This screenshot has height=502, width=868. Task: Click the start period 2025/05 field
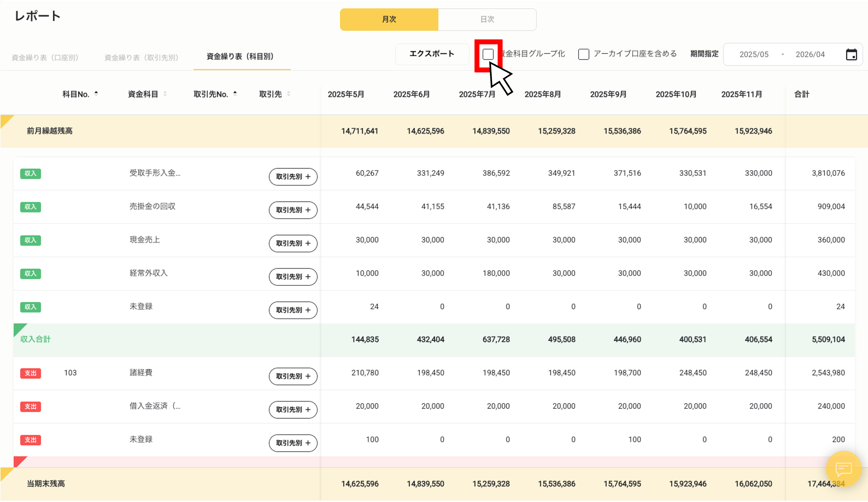point(754,54)
